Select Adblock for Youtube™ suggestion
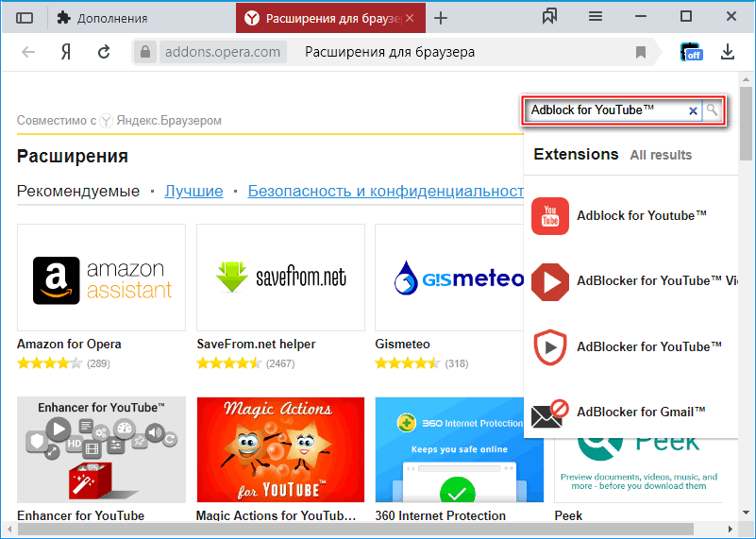The height and width of the screenshot is (539, 756). click(642, 215)
